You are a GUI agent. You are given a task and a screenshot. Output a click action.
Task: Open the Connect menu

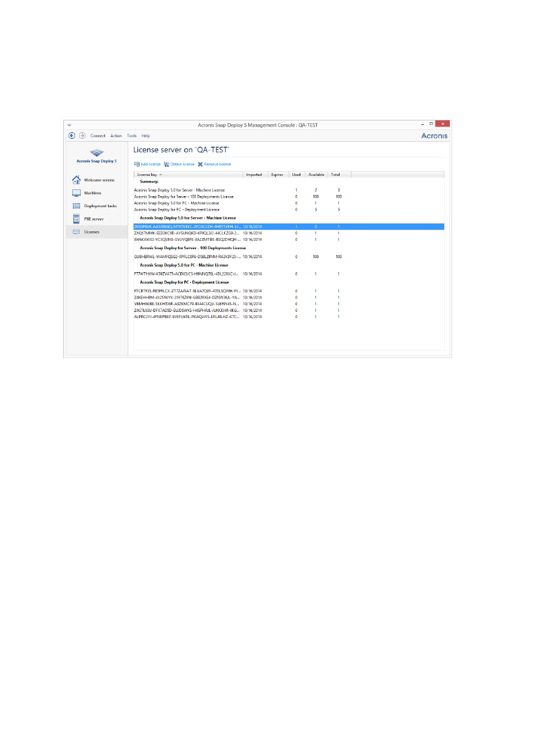98,136
